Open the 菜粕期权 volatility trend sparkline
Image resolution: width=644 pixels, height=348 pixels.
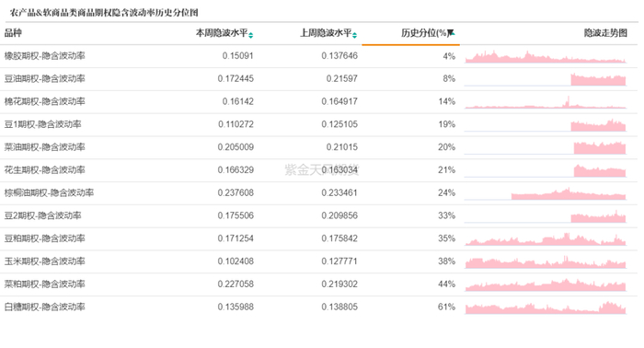(546, 284)
